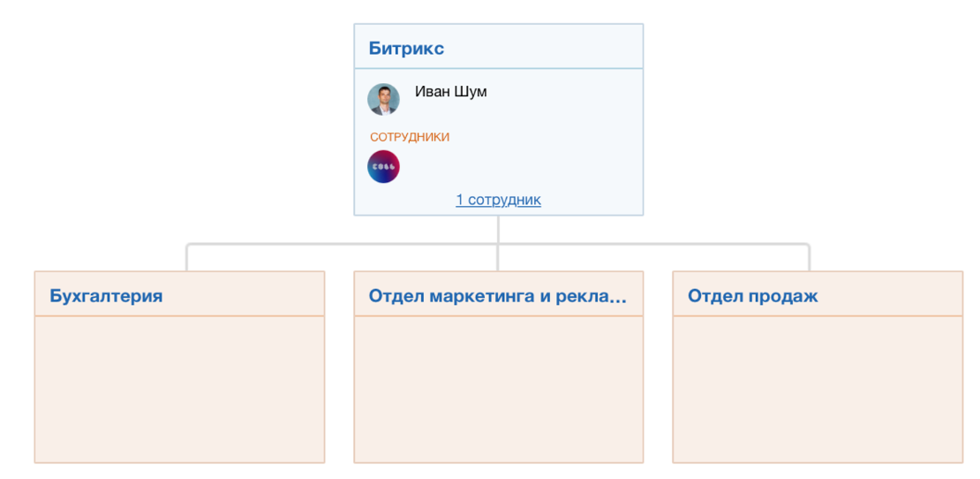Open Иван Шум's profile by name
Screen dimensions: 980x479
(450, 92)
